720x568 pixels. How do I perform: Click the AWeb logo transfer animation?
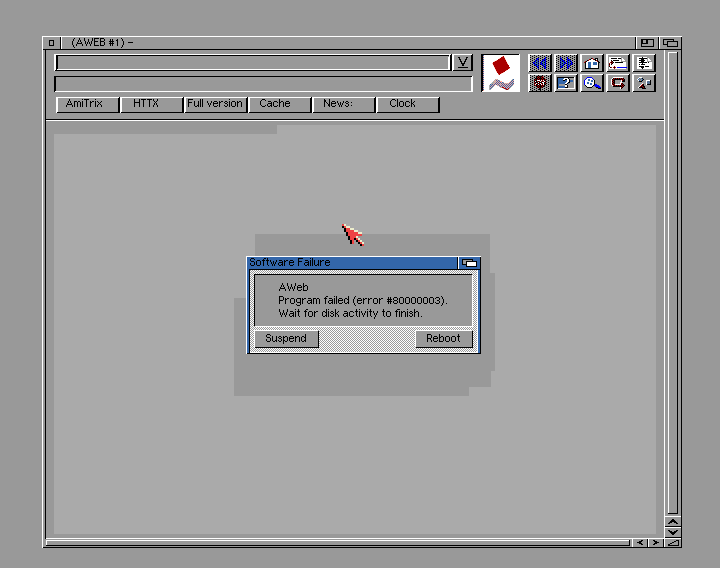tap(501, 73)
